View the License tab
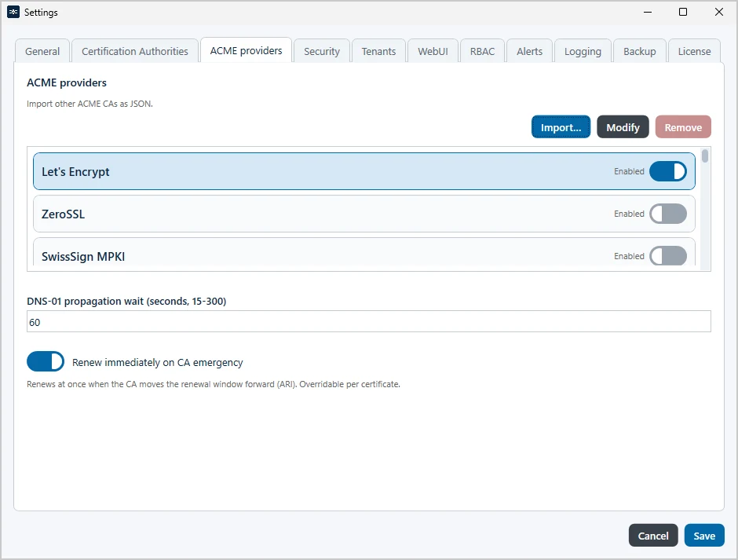The height and width of the screenshot is (560, 738). click(694, 51)
